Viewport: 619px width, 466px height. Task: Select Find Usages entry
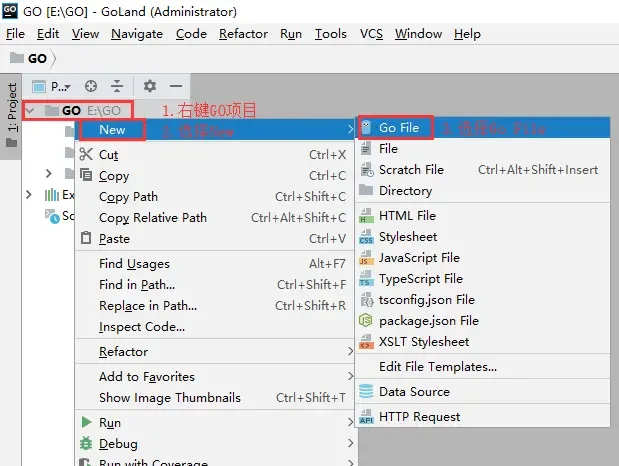(x=213, y=263)
